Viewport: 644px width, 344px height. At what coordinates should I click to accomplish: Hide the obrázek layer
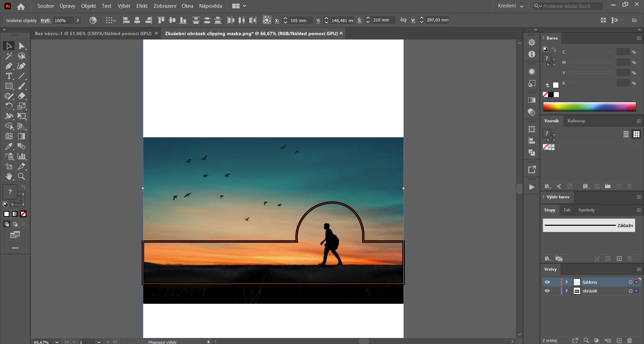[x=547, y=291]
